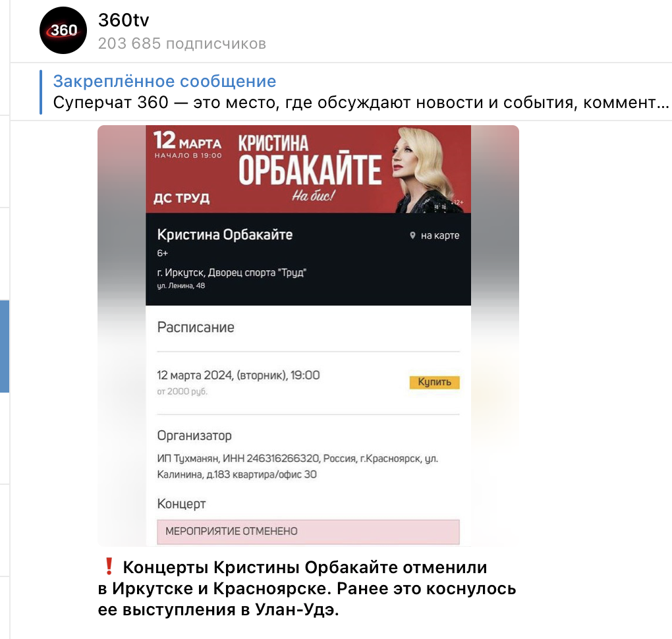Viewport: 672px width, 639px height.
Task: Click the blue pinned message indicator bar
Action: (x=41, y=92)
